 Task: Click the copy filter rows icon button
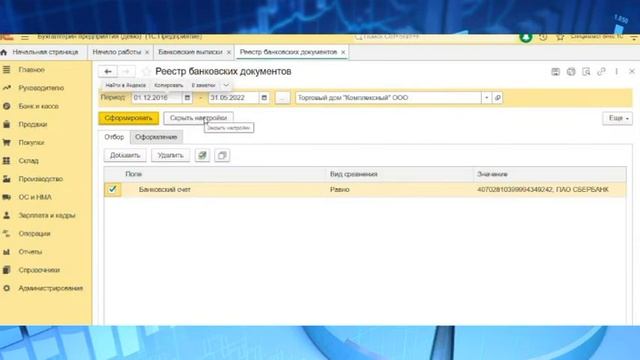(x=222, y=156)
